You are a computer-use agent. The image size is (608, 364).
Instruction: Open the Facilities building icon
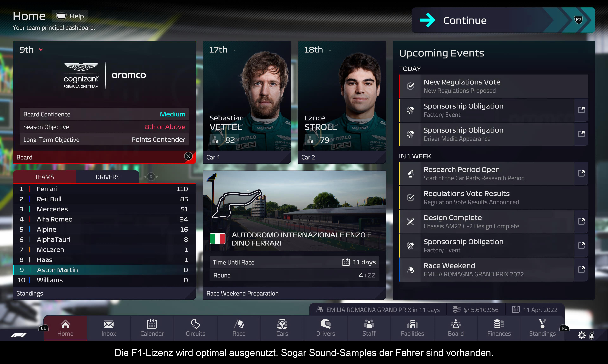click(412, 324)
